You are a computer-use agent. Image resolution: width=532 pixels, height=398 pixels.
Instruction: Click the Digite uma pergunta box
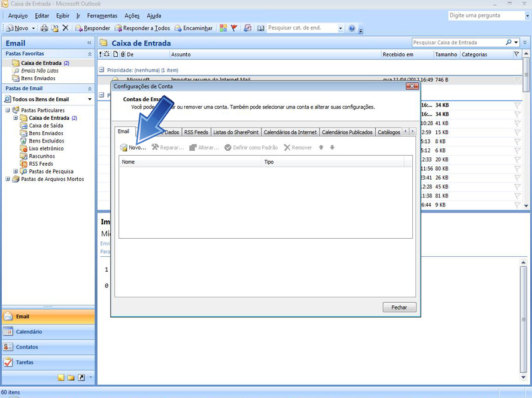[x=486, y=16]
